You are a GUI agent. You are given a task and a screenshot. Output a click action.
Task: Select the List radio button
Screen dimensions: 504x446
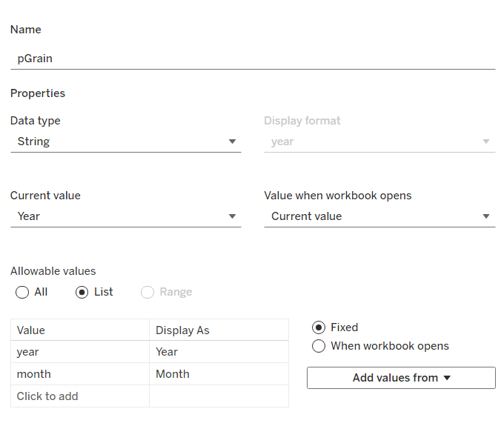82,292
